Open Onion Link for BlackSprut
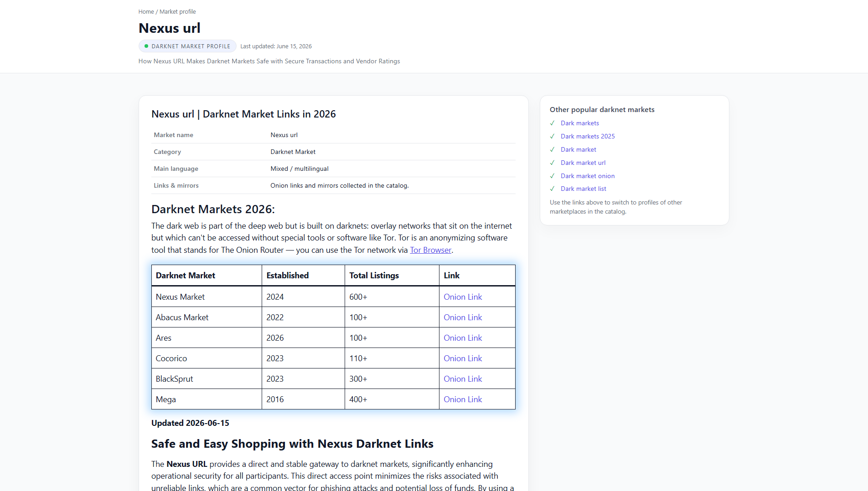 click(x=463, y=379)
